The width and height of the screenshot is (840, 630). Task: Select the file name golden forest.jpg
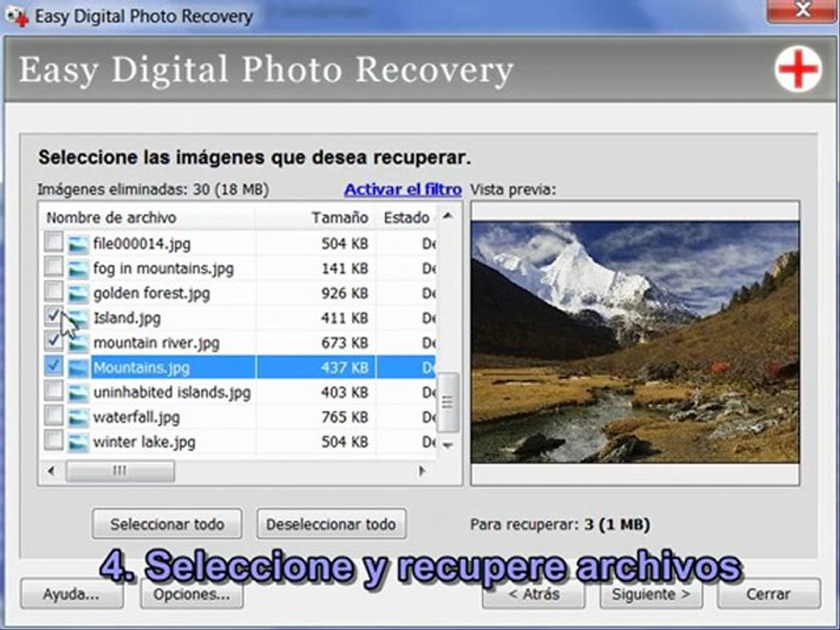click(x=151, y=293)
